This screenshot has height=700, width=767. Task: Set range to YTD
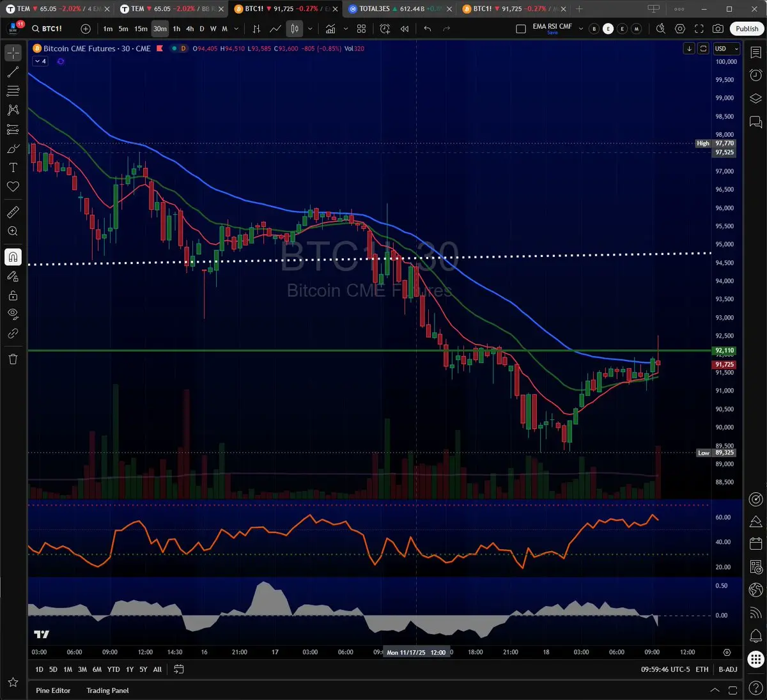(x=113, y=669)
